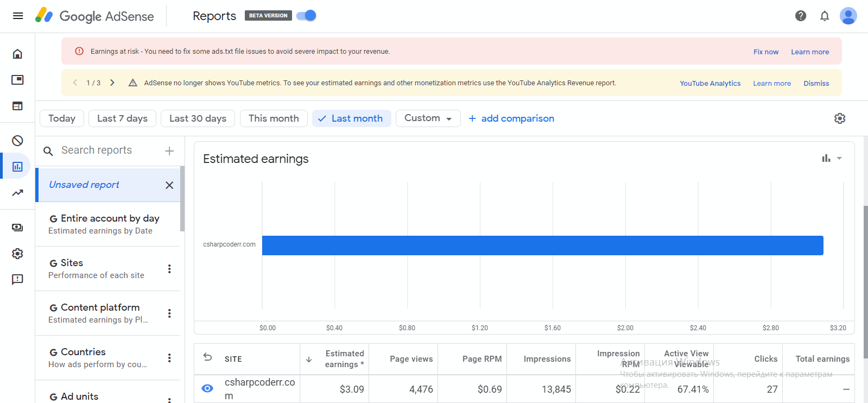This screenshot has width=868, height=403.
Task: Click the Fix now link
Action: pyautogui.click(x=765, y=52)
